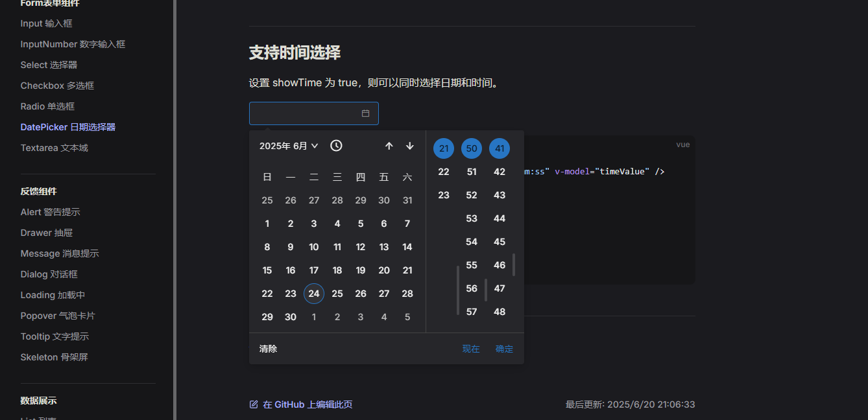Select June 30 in the calendar
This screenshot has width=868, height=420.
pyautogui.click(x=291, y=317)
